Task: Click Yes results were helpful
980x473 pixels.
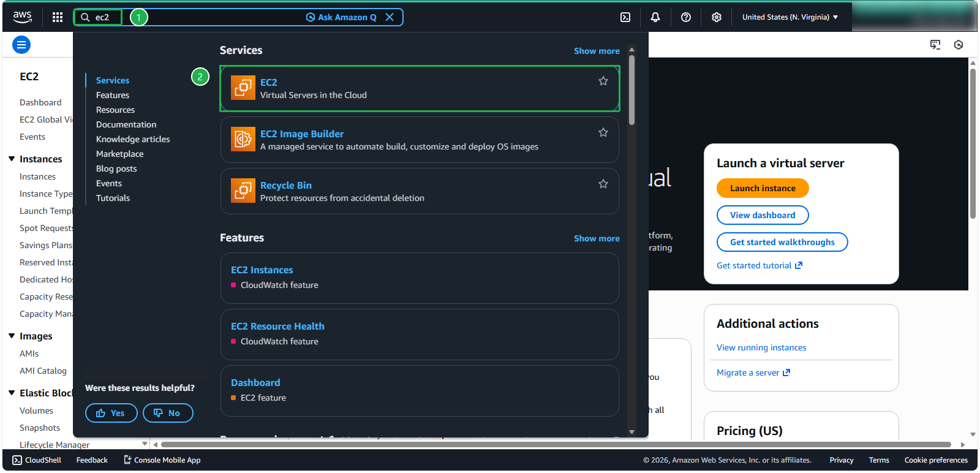Action: (111, 413)
